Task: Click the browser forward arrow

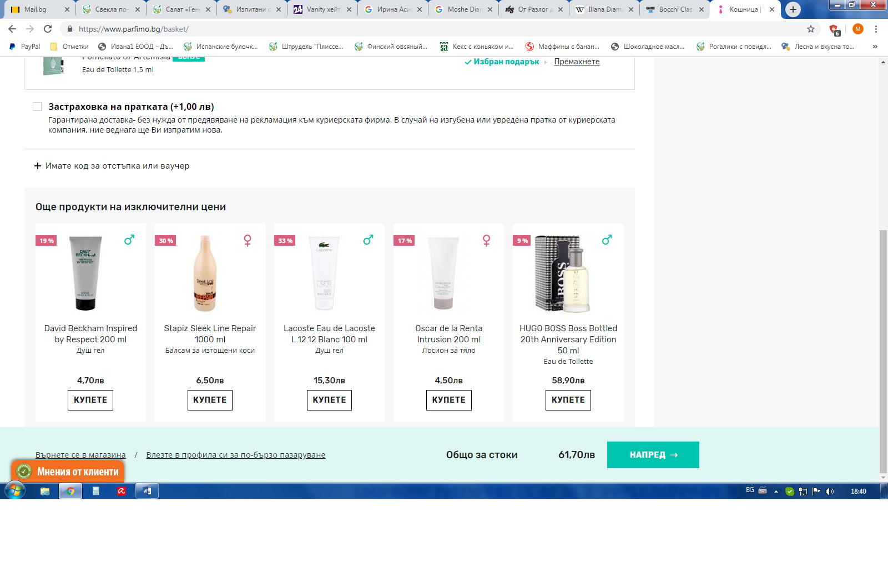Action: pos(30,29)
